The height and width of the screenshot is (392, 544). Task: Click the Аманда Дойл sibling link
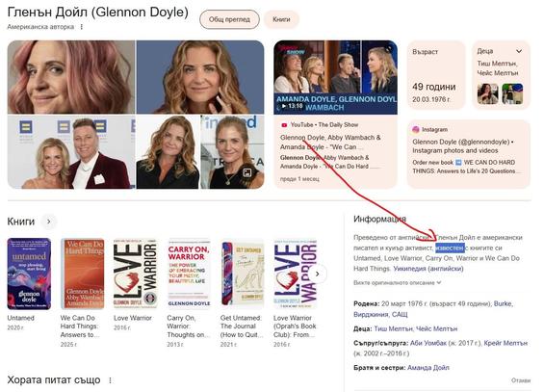[x=428, y=368]
